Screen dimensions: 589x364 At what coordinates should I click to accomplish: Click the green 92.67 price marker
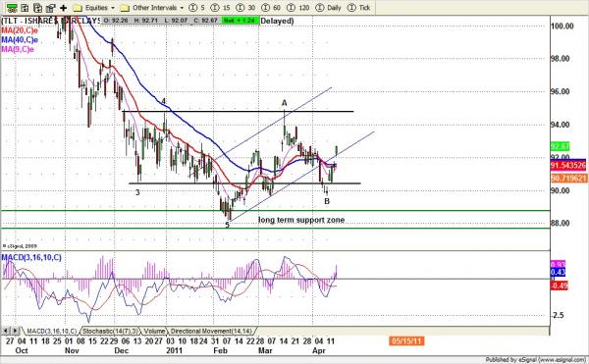coord(560,146)
